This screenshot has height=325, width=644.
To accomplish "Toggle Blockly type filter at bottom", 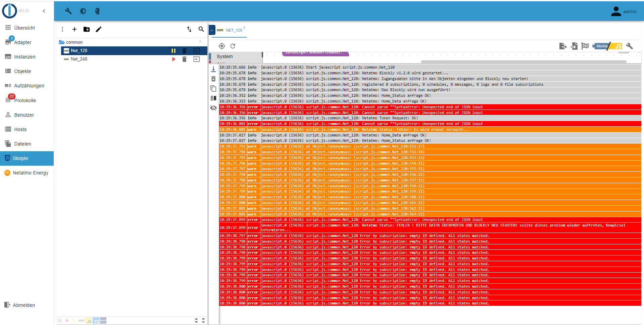I will click(x=82, y=321).
